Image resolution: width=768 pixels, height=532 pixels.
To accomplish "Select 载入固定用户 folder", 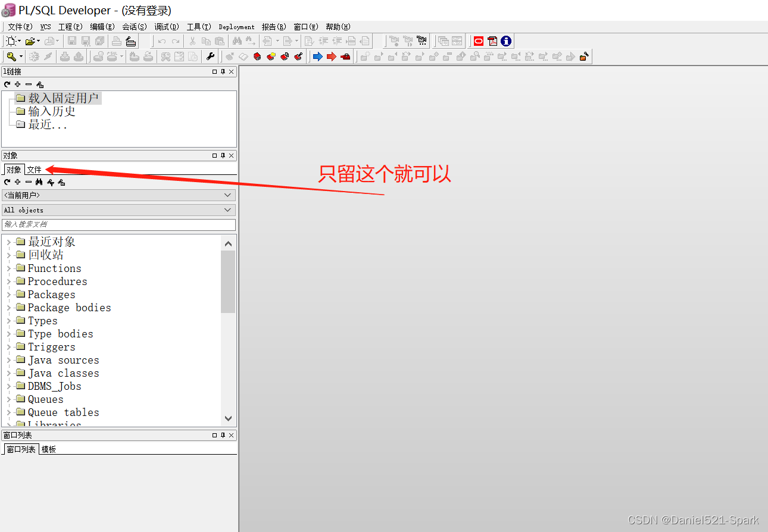I will 63,98.
